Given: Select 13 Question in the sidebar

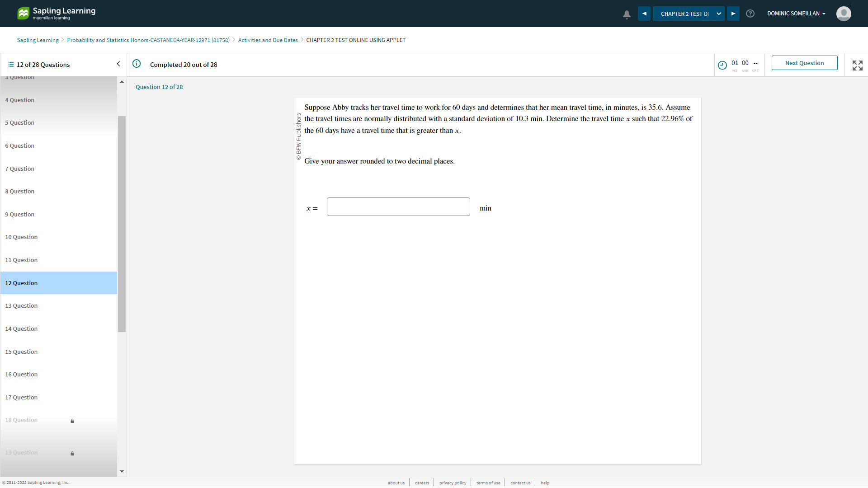Looking at the screenshot, I should click(22, 306).
